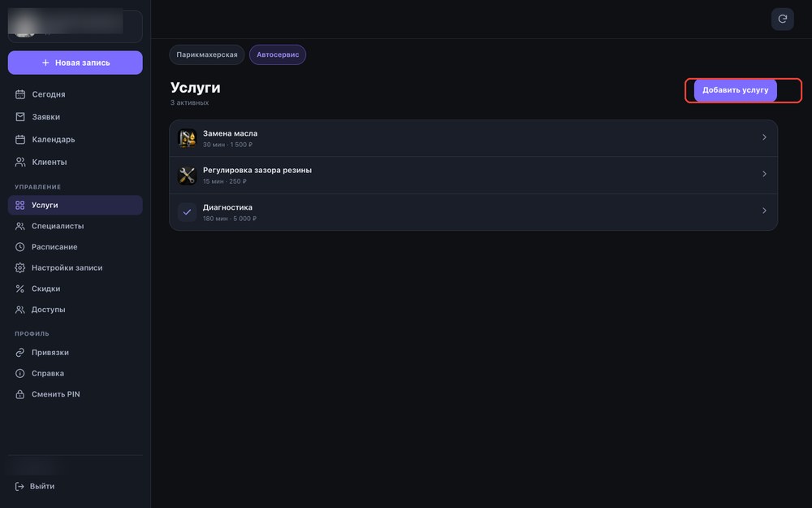This screenshot has height=508, width=812.
Task: Open the Клиенты section
Action: [75, 162]
